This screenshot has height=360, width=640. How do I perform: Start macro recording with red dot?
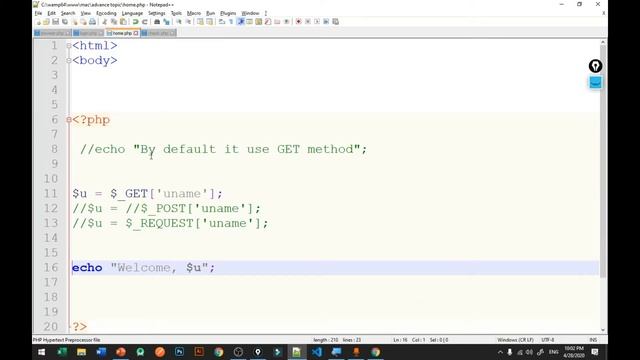(299, 22)
